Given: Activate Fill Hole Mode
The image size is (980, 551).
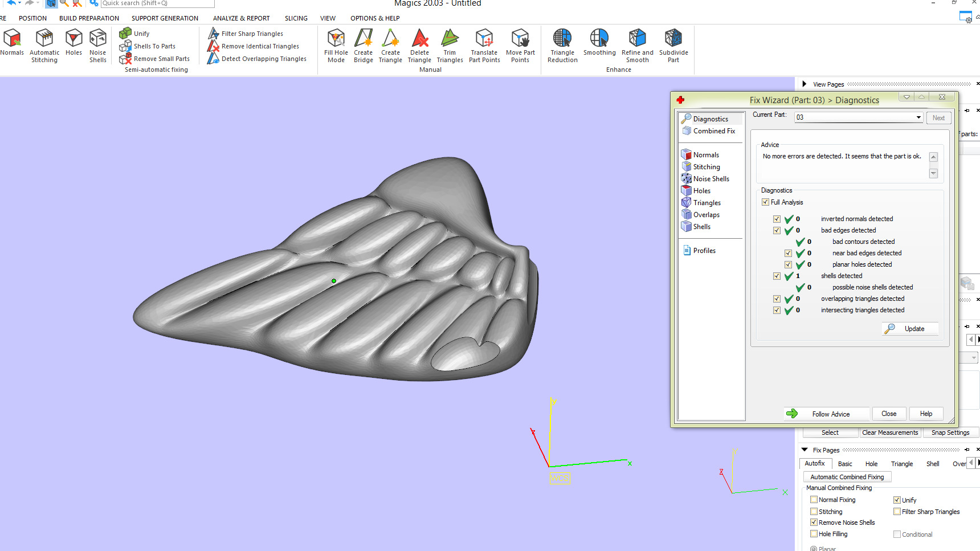Looking at the screenshot, I should (x=336, y=46).
